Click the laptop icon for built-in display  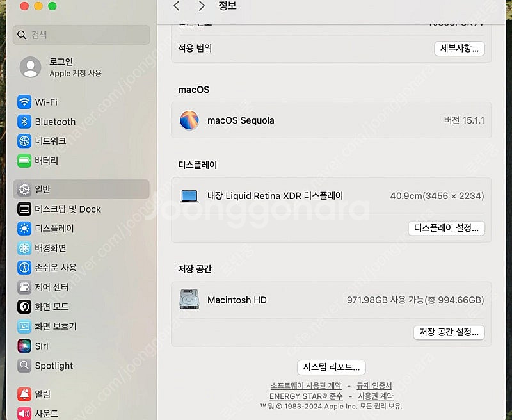(x=189, y=197)
